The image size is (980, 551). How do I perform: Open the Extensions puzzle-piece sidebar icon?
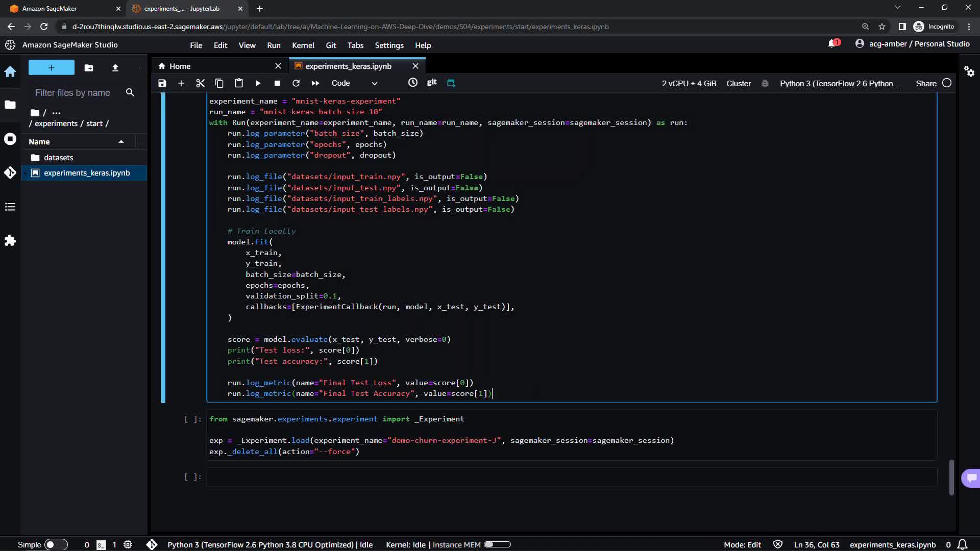pyautogui.click(x=10, y=241)
